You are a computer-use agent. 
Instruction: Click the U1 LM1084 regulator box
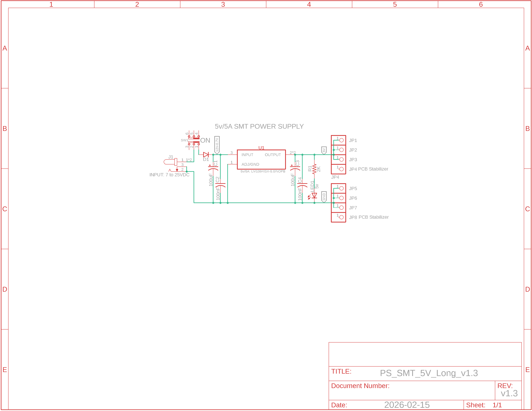coord(261,160)
